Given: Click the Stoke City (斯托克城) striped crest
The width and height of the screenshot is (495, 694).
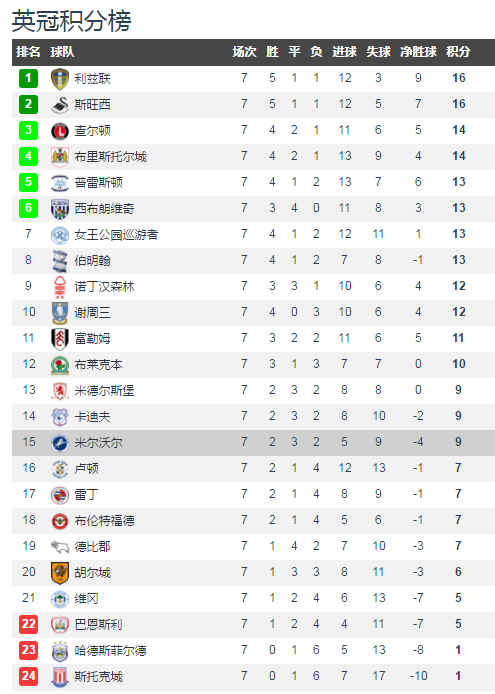Looking at the screenshot, I should (60, 677).
